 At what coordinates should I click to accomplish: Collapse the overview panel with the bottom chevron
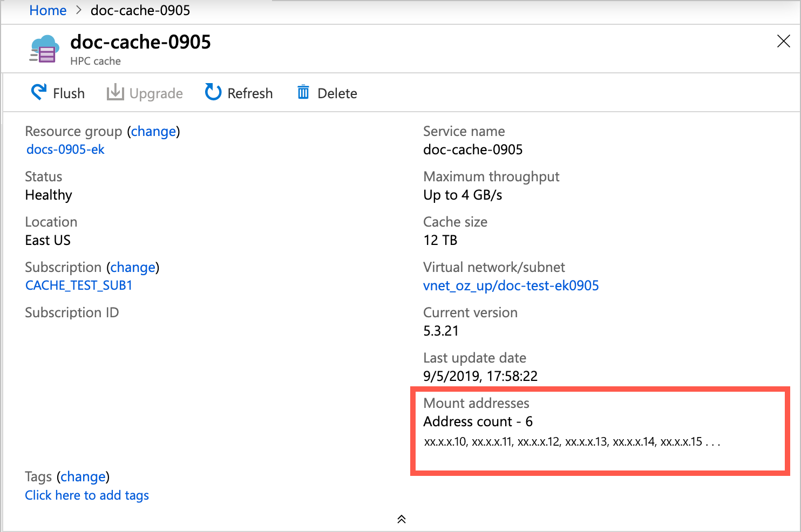pyautogui.click(x=401, y=519)
